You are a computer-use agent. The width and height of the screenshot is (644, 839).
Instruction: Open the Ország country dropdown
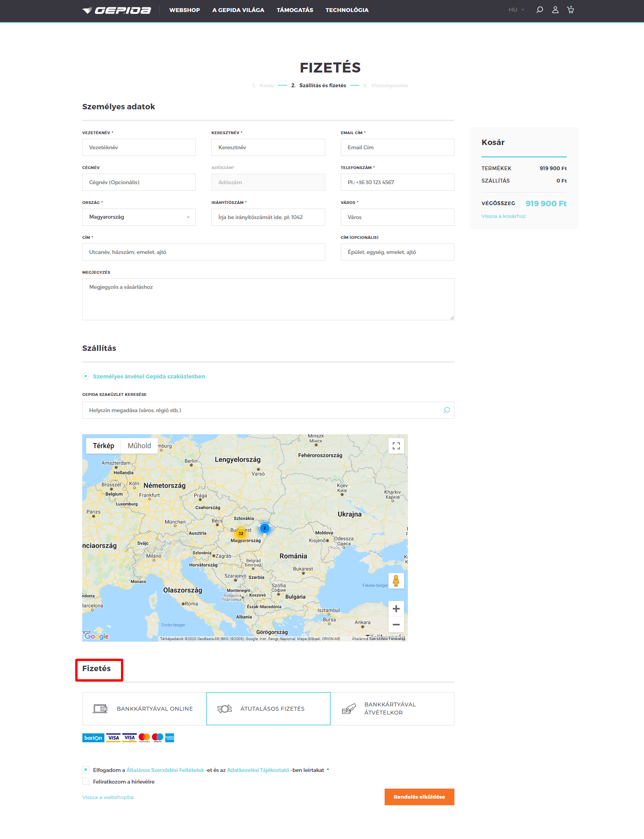[139, 217]
